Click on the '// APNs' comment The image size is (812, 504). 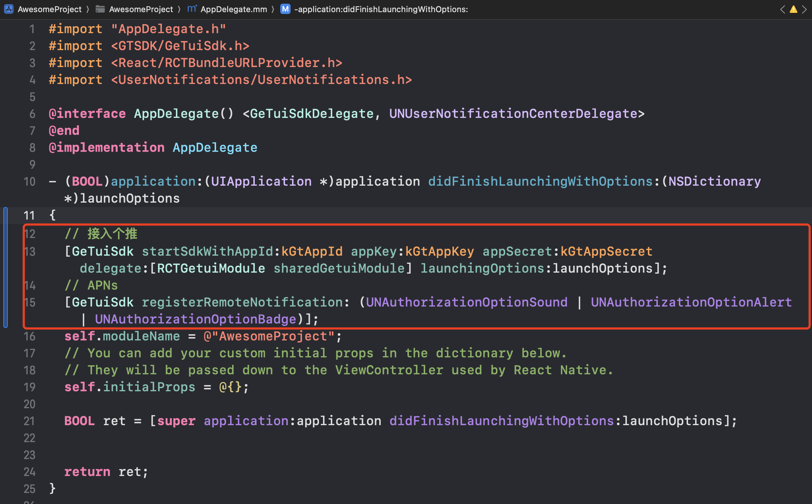91,285
